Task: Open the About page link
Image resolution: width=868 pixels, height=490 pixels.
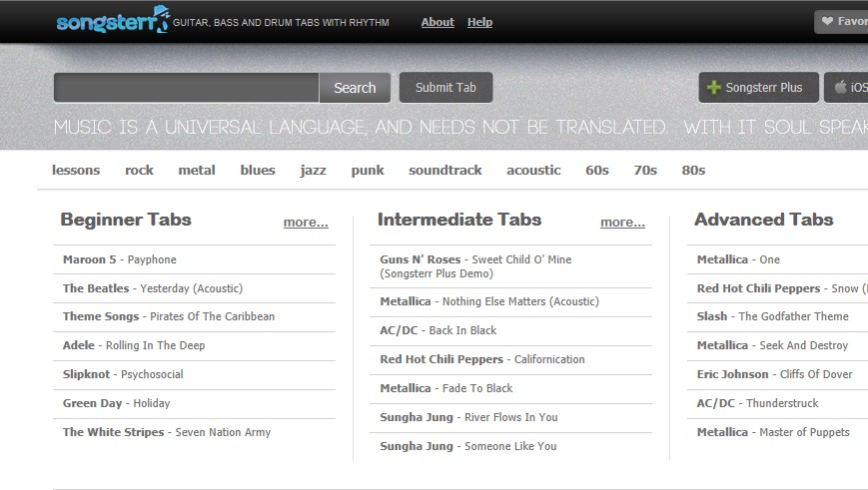Action: pos(437,22)
